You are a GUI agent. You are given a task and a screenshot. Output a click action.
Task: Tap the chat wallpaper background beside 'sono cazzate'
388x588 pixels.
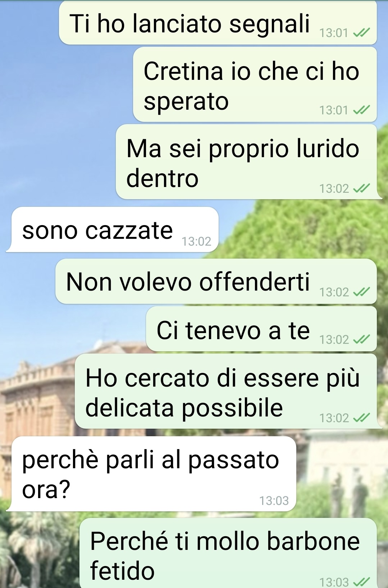[302, 230]
